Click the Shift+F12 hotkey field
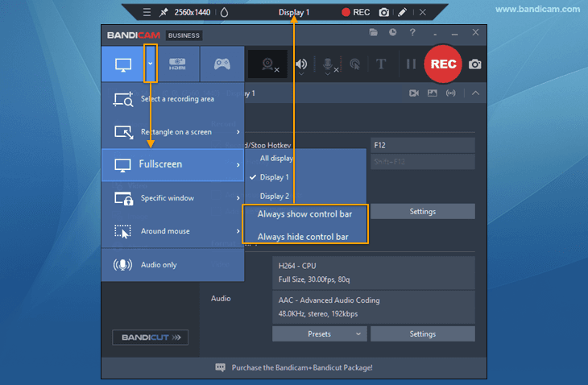588x385 pixels. coord(423,162)
